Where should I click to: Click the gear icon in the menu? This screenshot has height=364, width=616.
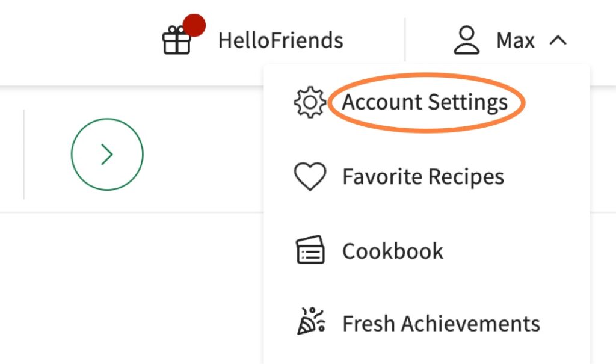(x=309, y=102)
